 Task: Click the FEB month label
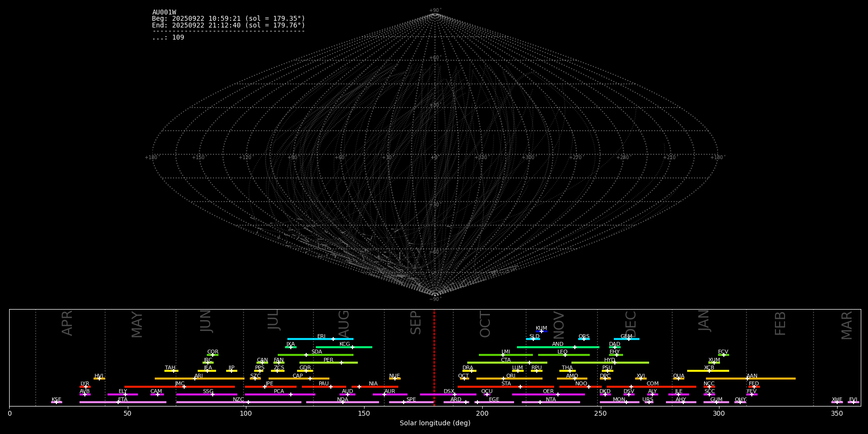pos(780,323)
